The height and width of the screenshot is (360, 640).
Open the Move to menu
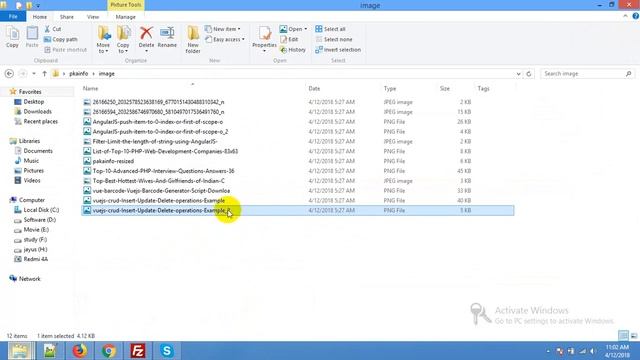[x=103, y=39]
